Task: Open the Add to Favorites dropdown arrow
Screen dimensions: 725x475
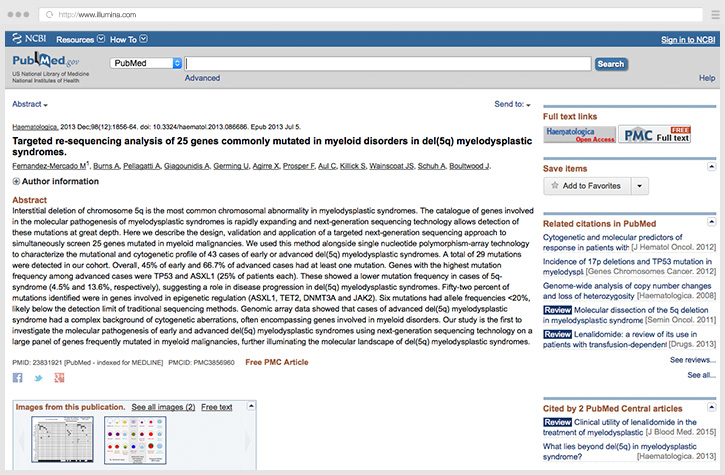Action: (x=639, y=186)
